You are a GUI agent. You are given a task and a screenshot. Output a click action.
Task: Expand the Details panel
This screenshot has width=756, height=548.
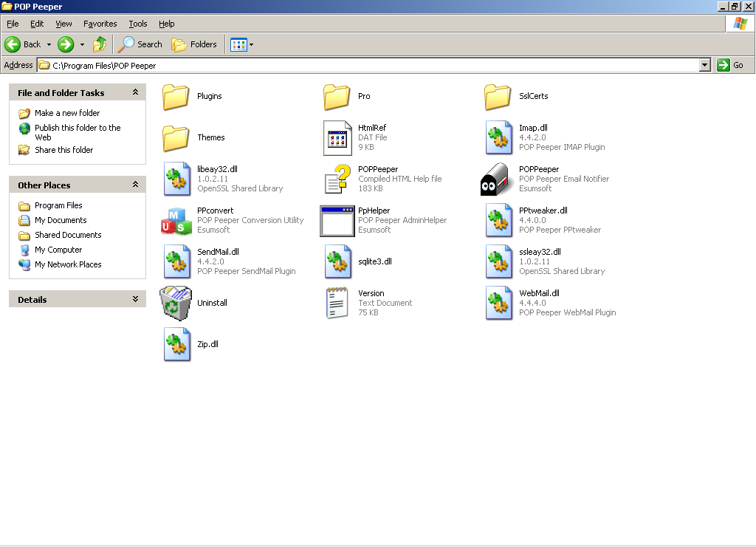[136, 299]
